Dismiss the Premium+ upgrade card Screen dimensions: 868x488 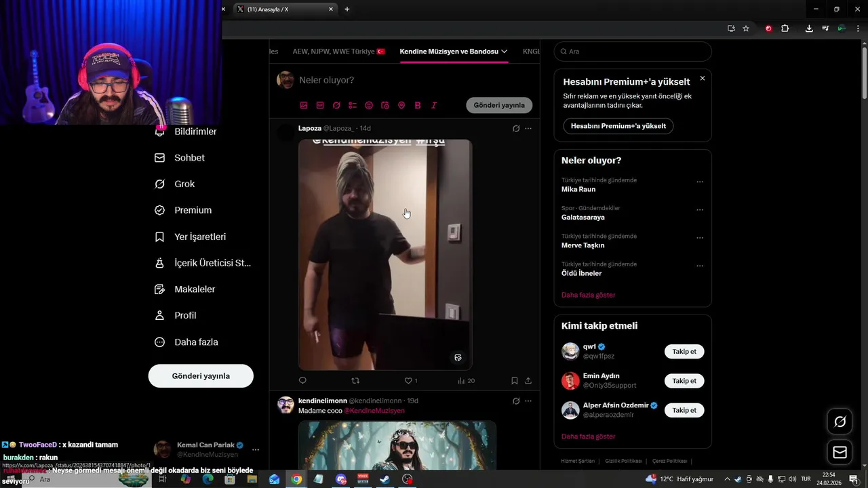tap(702, 78)
